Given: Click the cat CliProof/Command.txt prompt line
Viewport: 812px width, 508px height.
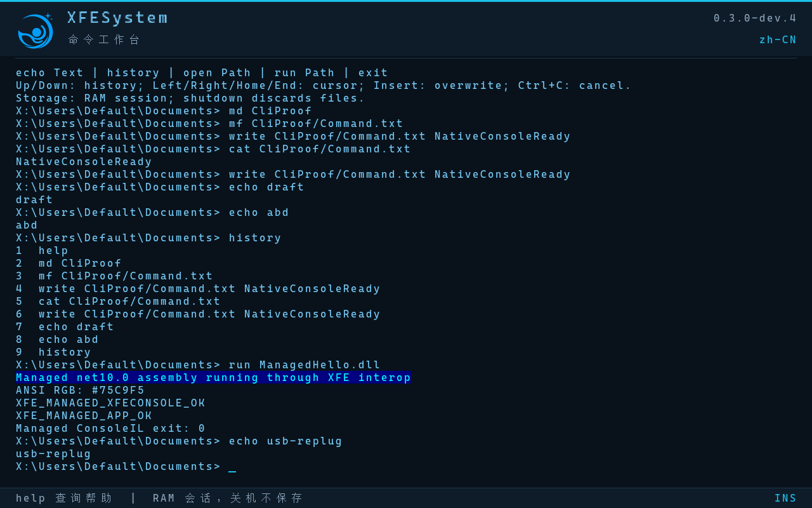Looking at the screenshot, I should click(x=213, y=149).
